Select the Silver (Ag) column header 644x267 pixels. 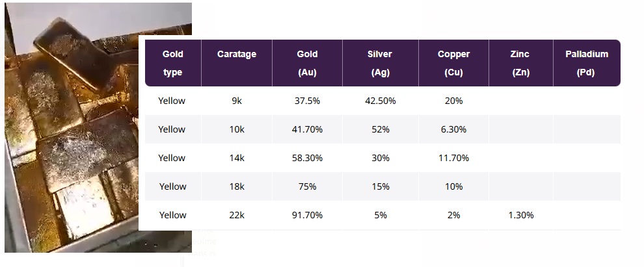click(x=380, y=63)
